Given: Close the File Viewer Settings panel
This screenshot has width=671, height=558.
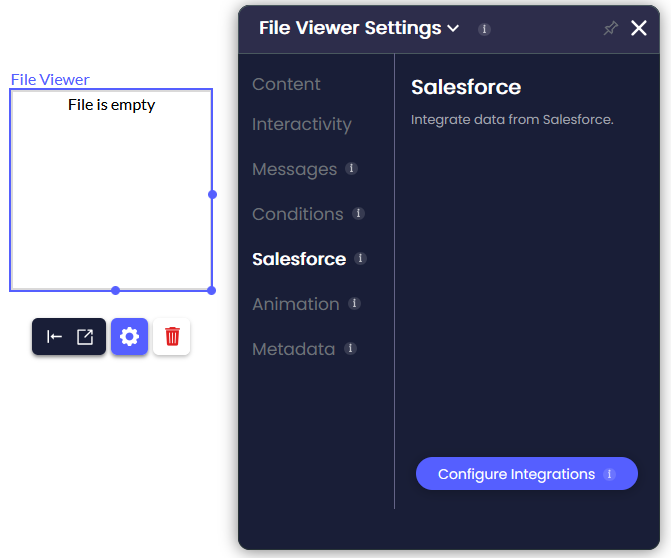Looking at the screenshot, I should click(x=638, y=28).
